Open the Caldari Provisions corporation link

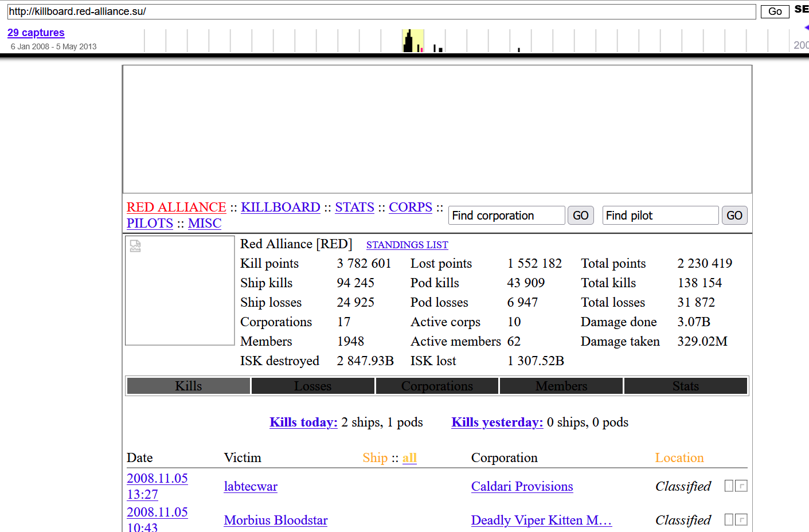[522, 486]
